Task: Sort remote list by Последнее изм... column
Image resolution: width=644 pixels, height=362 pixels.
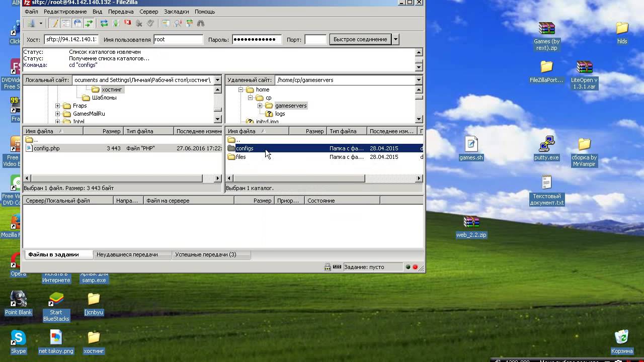Action: click(392, 131)
